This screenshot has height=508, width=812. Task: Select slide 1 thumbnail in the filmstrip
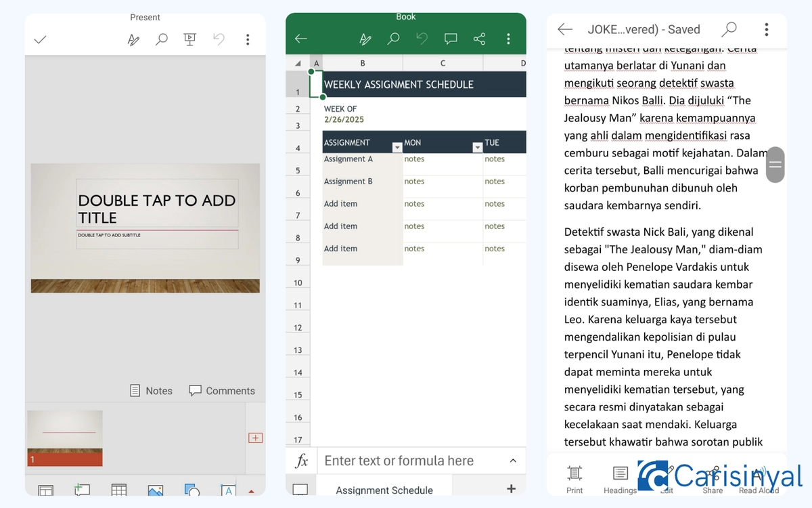[x=65, y=438]
